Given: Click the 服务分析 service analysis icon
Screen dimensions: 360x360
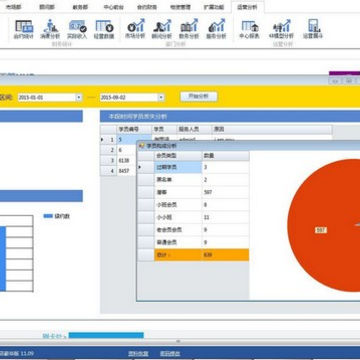Looking at the screenshot, I should coord(216,30).
